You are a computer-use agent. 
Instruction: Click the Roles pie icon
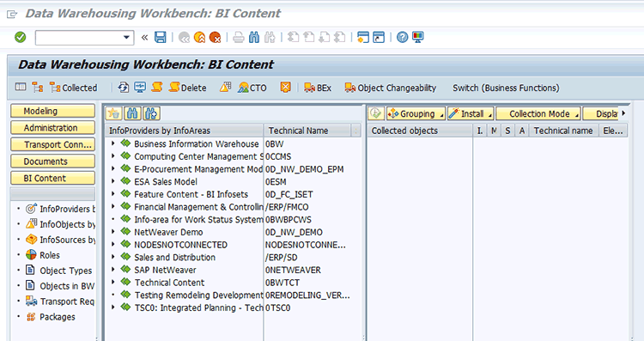(31, 255)
